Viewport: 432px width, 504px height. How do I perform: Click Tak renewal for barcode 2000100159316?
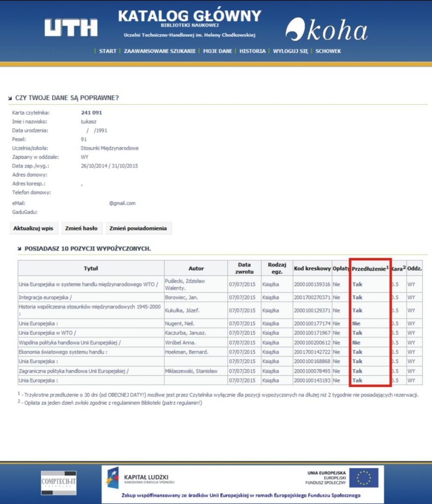(x=357, y=285)
